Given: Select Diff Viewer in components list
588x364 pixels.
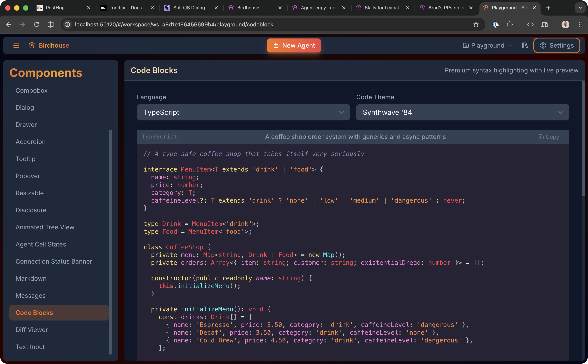Looking at the screenshot, I should click(x=31, y=330).
